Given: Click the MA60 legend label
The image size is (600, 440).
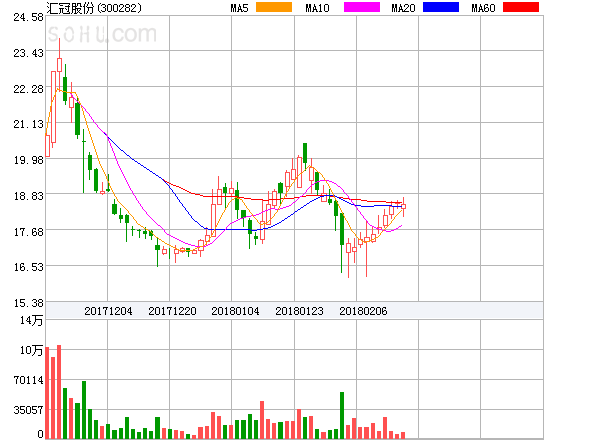Looking at the screenshot, I should (483, 8).
